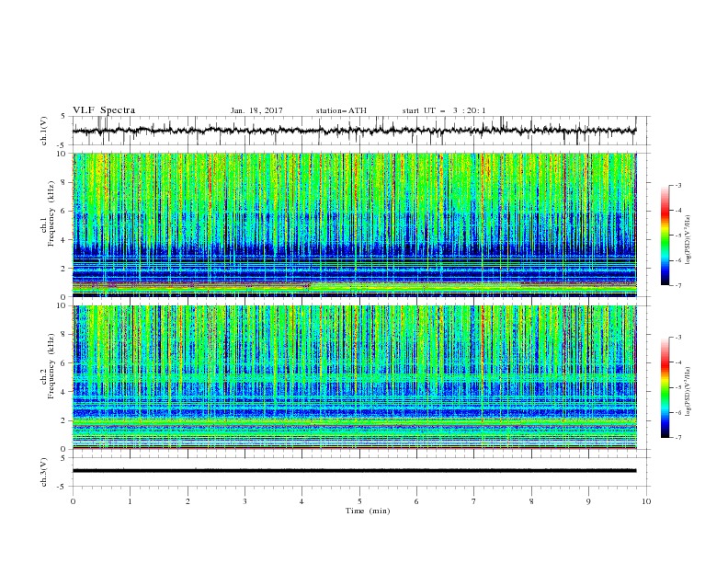Click the "station=ATH" header label

pyautogui.click(x=341, y=110)
